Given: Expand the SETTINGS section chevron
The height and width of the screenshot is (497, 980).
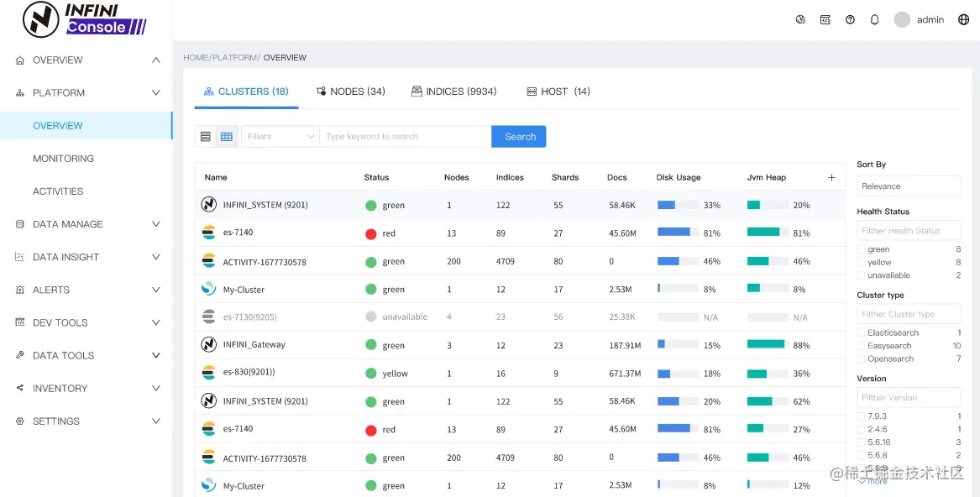Looking at the screenshot, I should 156,421.
